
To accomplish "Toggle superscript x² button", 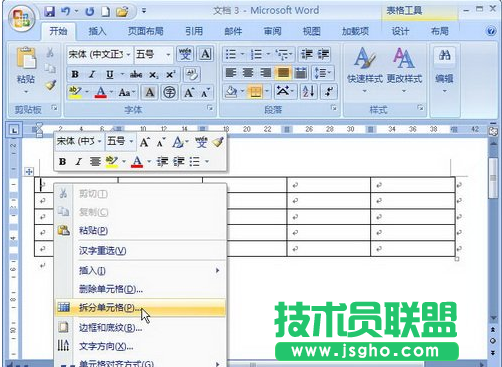I will click(x=170, y=74).
